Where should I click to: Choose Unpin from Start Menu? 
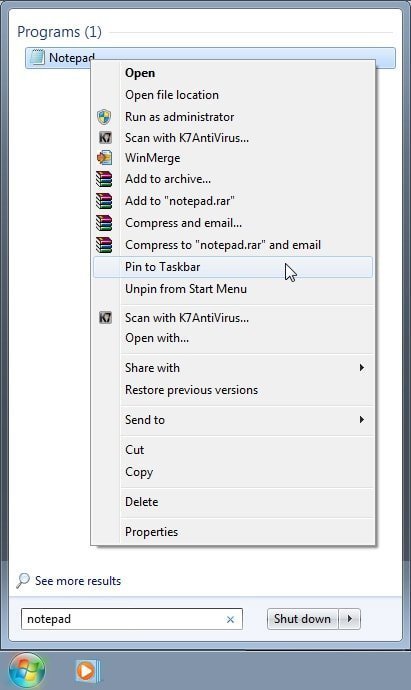point(233,289)
